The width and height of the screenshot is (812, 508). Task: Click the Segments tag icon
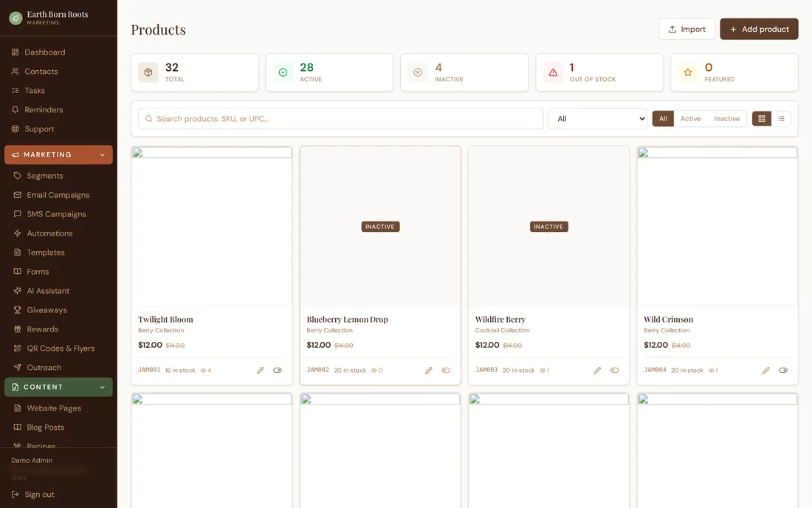pos(18,176)
